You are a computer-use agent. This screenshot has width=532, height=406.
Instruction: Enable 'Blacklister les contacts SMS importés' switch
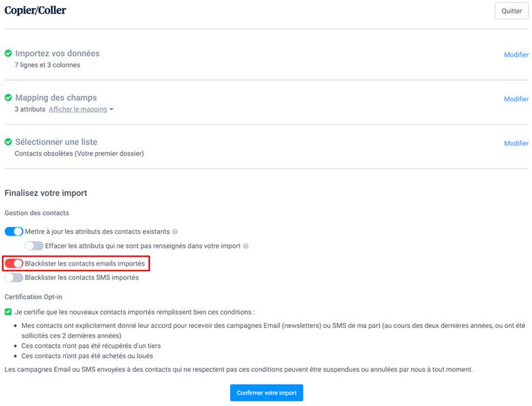click(x=14, y=277)
